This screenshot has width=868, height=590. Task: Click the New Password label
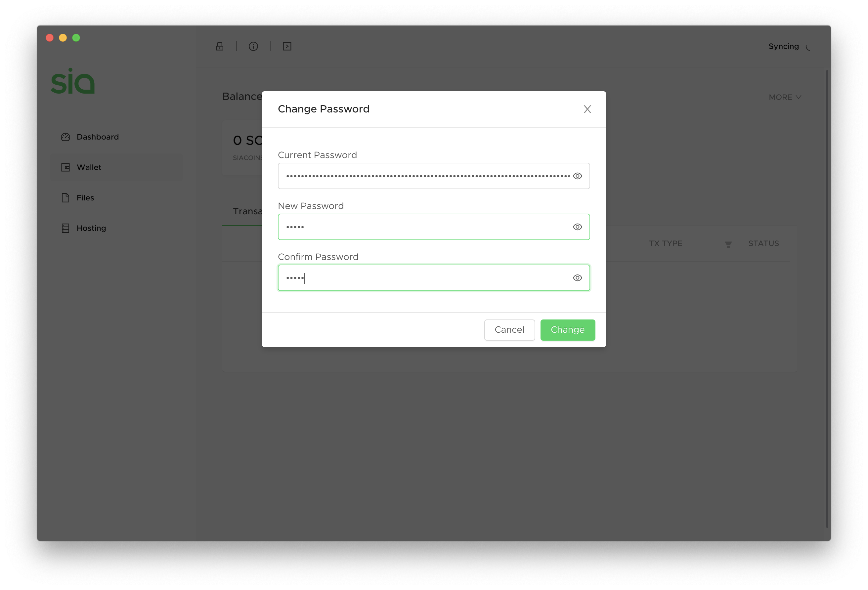pyautogui.click(x=311, y=206)
